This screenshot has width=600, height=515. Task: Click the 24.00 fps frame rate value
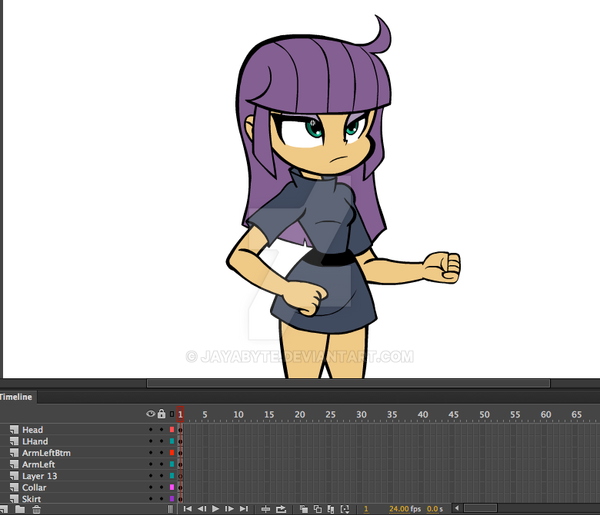pyautogui.click(x=399, y=509)
